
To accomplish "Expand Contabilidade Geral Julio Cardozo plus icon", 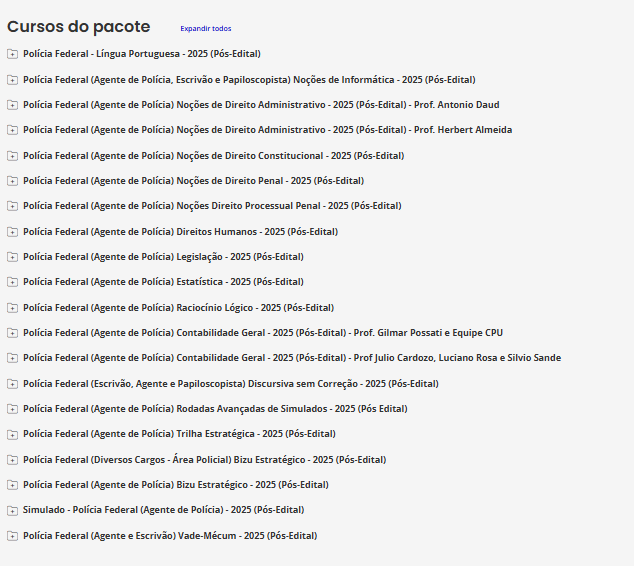I will pyautogui.click(x=13, y=358).
